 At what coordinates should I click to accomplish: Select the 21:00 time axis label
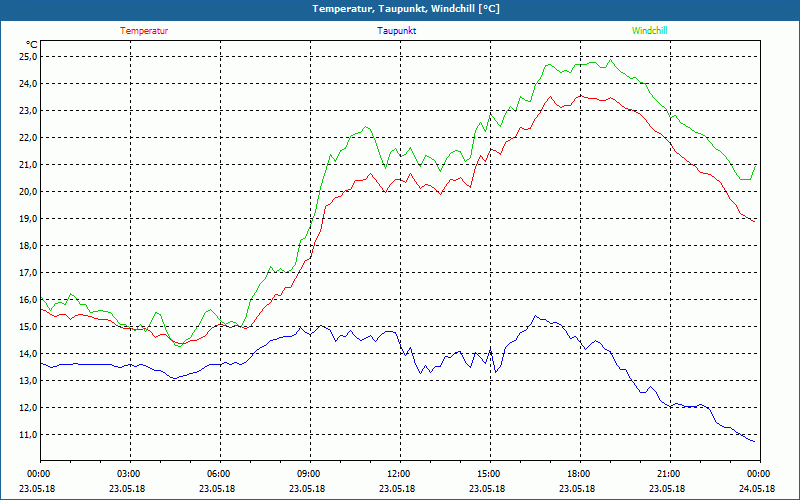pos(667,474)
